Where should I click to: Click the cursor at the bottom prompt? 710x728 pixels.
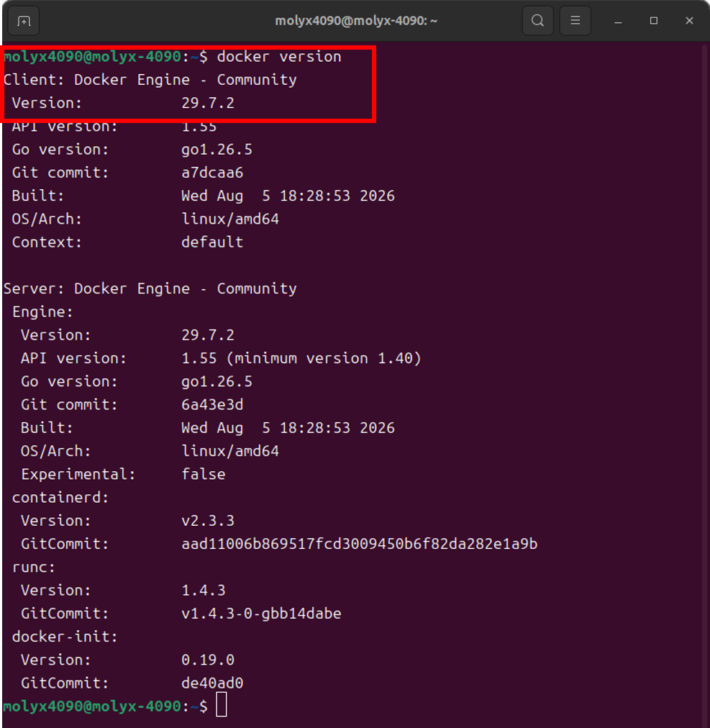[x=222, y=705]
